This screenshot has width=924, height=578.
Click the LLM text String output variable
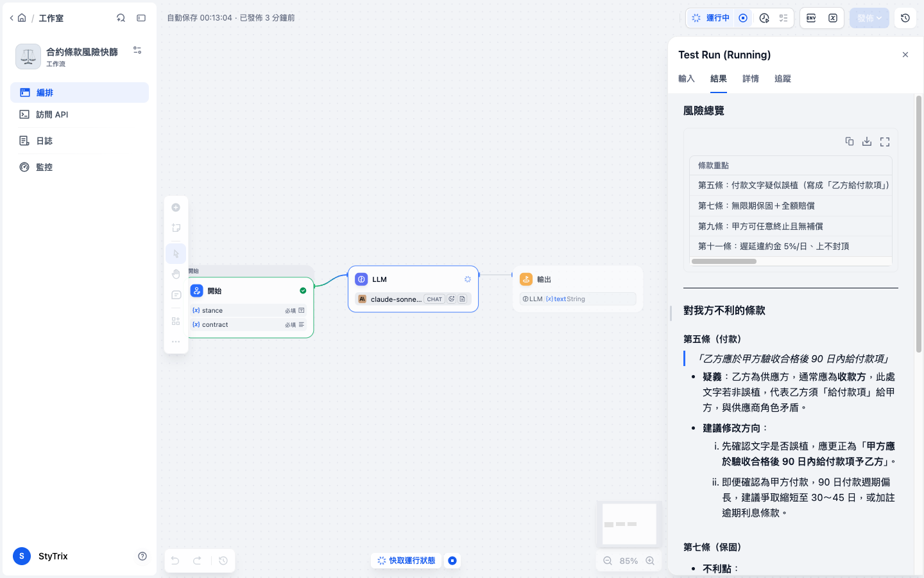(577, 299)
